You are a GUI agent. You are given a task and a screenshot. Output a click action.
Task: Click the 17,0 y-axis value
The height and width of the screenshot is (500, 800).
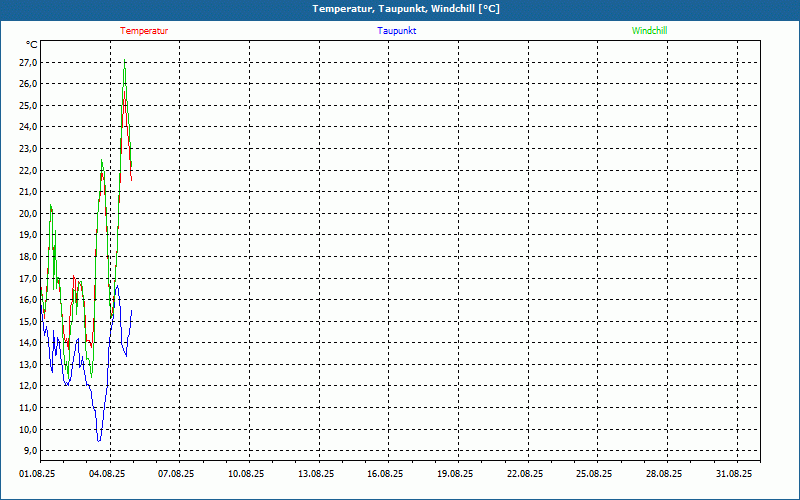pyautogui.click(x=28, y=278)
